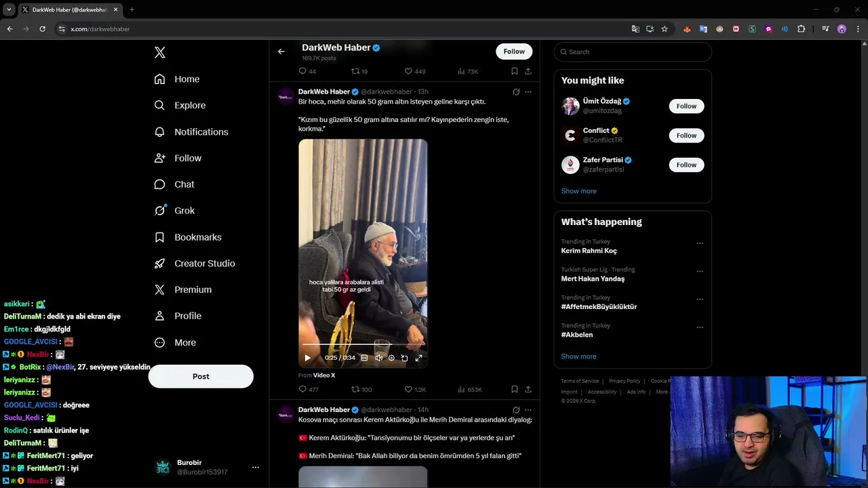
Task: Share the post with 477 replies
Action: tap(528, 390)
